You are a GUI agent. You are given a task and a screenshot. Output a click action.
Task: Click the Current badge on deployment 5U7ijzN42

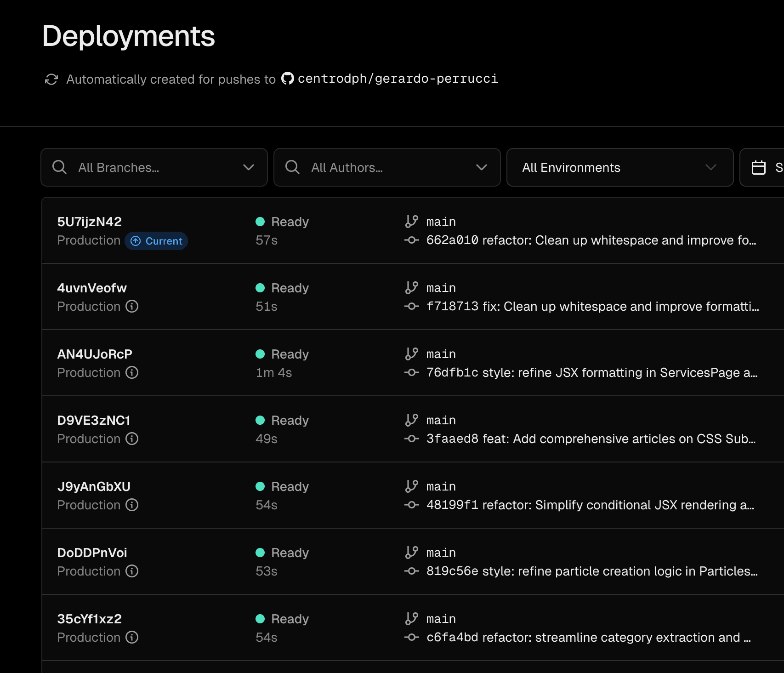[156, 240]
